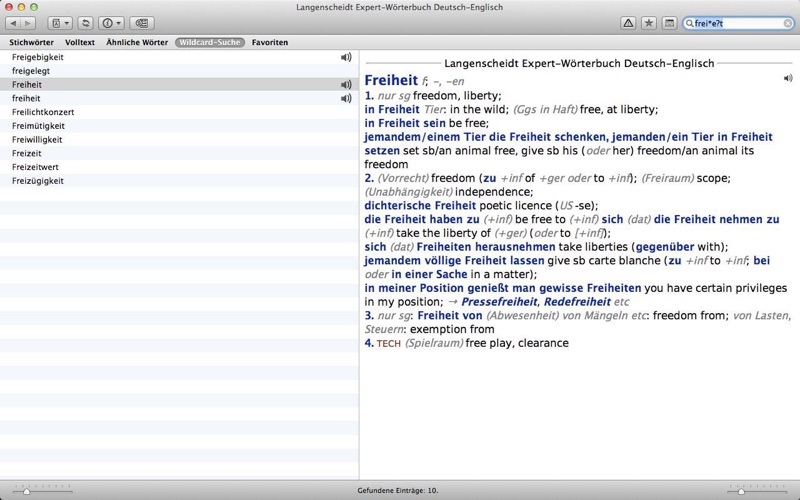Click into the frei*e?t search field
Screen dimensions: 800x500
[737, 23]
